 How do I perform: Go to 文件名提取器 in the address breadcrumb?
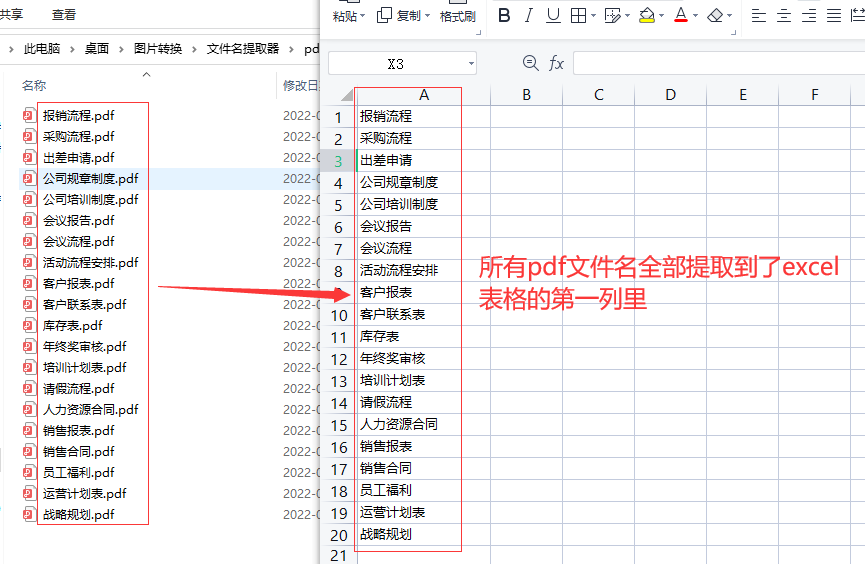click(243, 49)
